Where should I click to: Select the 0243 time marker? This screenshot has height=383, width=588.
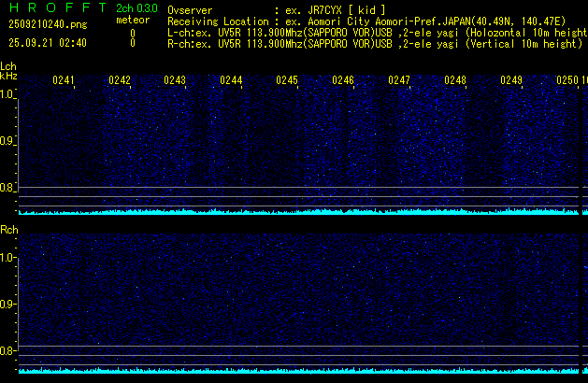point(175,81)
